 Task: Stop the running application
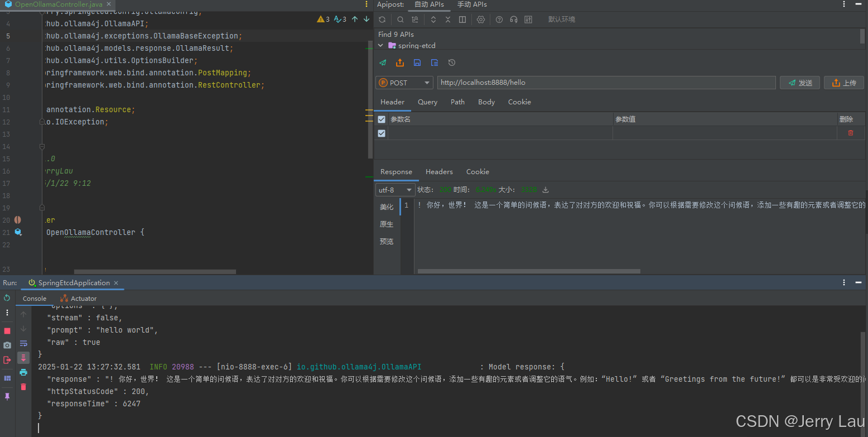pos(7,331)
